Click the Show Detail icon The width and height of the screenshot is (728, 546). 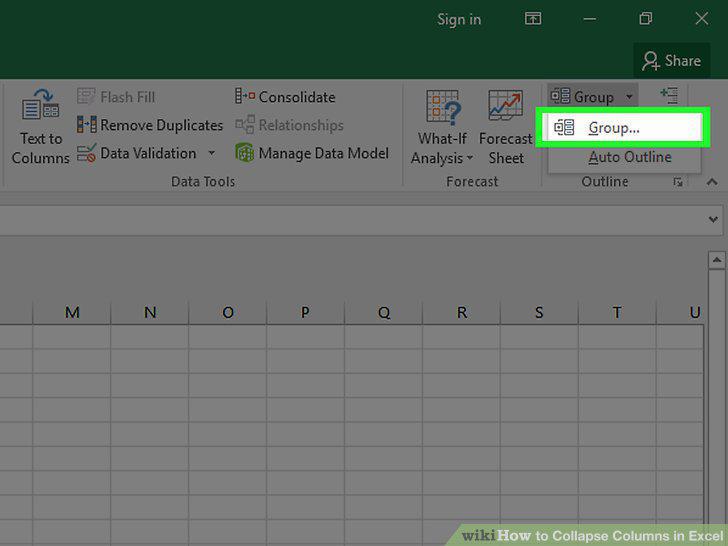tap(669, 95)
